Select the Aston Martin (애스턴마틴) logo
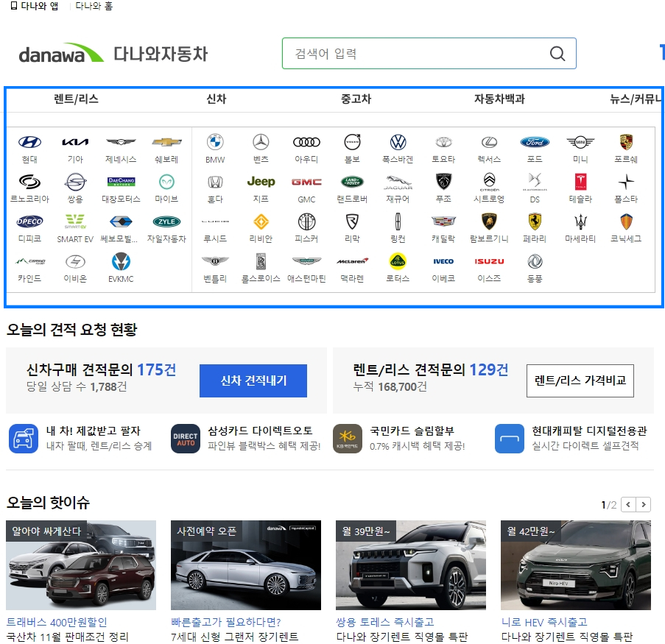The height and width of the screenshot is (644, 665). click(x=306, y=261)
